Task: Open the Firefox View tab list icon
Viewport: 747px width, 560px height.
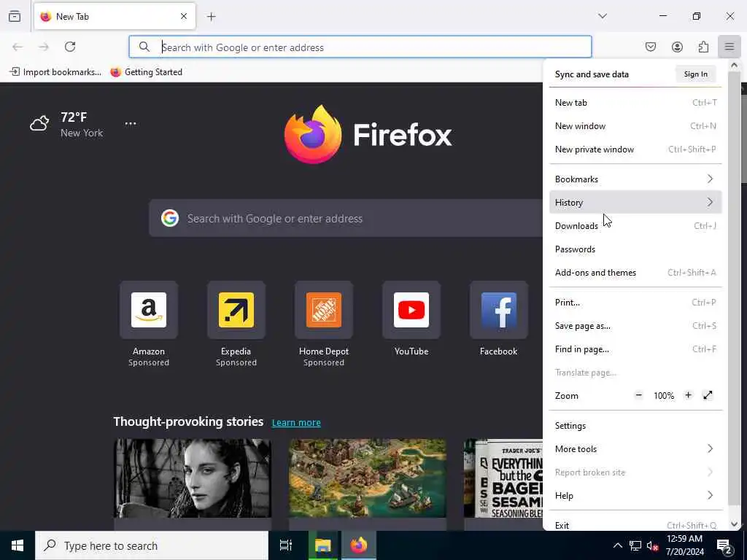Action: (x=15, y=16)
